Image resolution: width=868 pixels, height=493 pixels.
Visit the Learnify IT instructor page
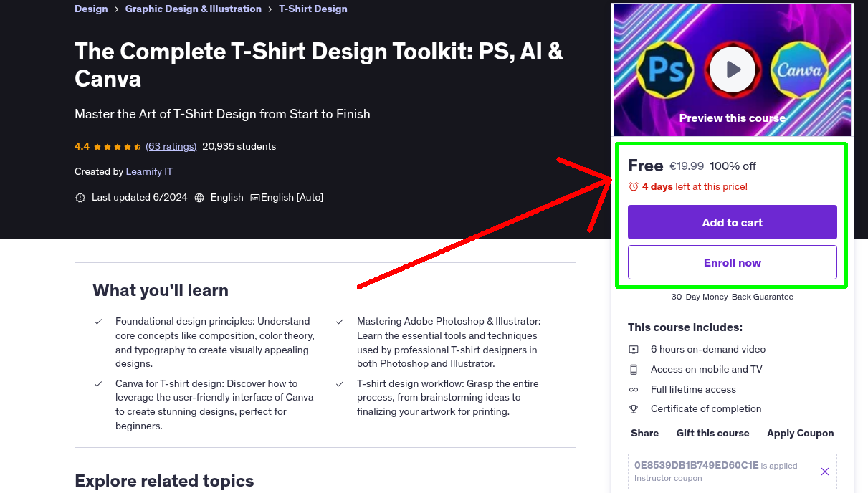[149, 172]
